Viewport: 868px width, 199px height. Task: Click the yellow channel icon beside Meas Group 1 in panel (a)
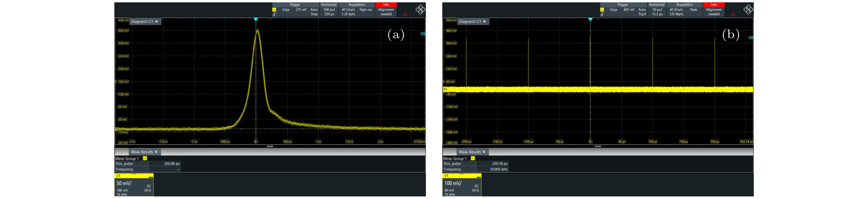(x=145, y=158)
